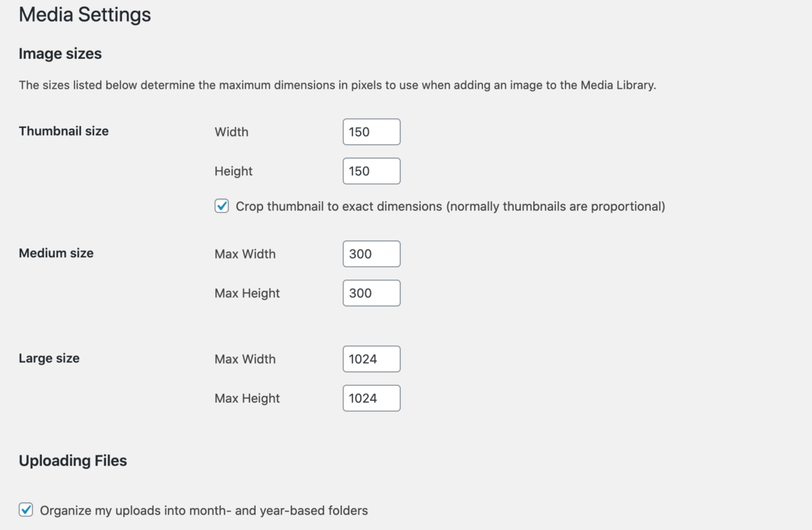This screenshot has width=812, height=530.
Task: Toggle organize uploads into month-based folders
Action: 26,510
